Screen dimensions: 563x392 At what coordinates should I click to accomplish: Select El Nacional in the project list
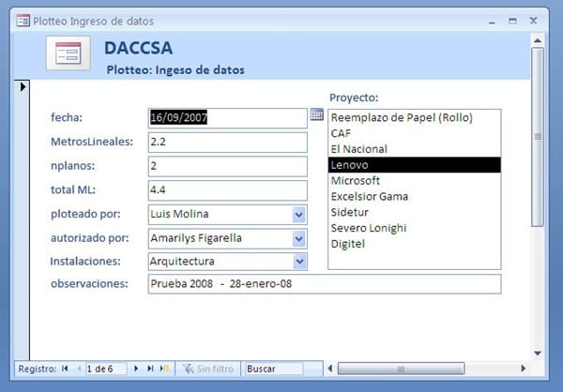point(415,149)
